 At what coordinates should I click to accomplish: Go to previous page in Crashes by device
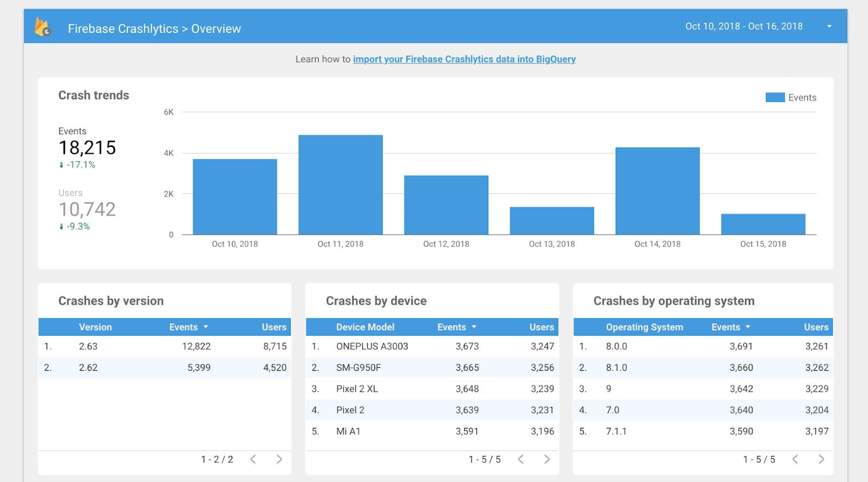click(x=521, y=459)
